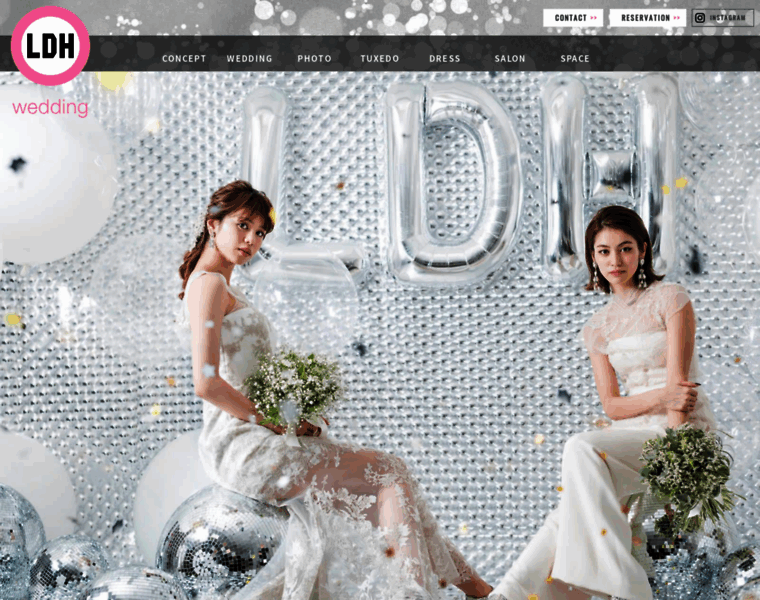The image size is (760, 600).
Task: Navigate to the DRESS menu item
Action: (x=445, y=59)
